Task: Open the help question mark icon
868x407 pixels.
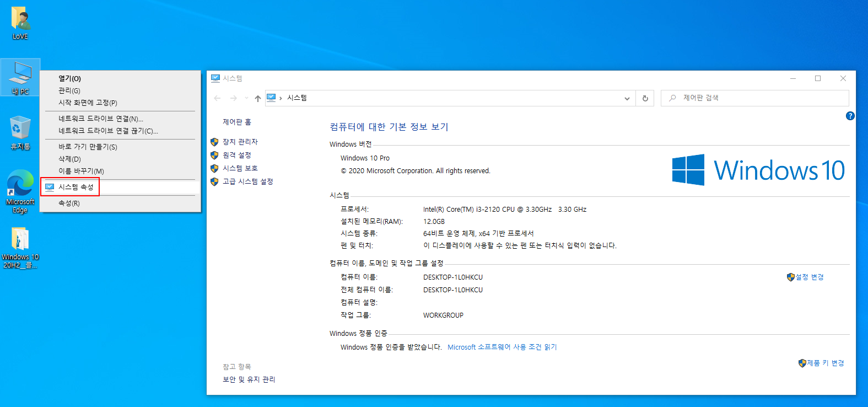Action: [850, 116]
